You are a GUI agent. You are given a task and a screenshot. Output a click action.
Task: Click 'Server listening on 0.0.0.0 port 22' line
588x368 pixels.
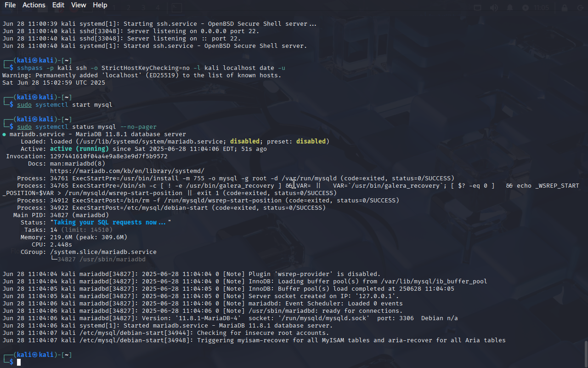point(131,31)
